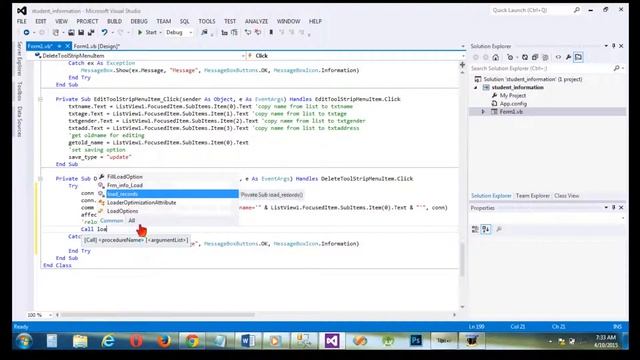Click the New Project toolbar icon
Screen dimensions: 640x360
click(x=56, y=32)
